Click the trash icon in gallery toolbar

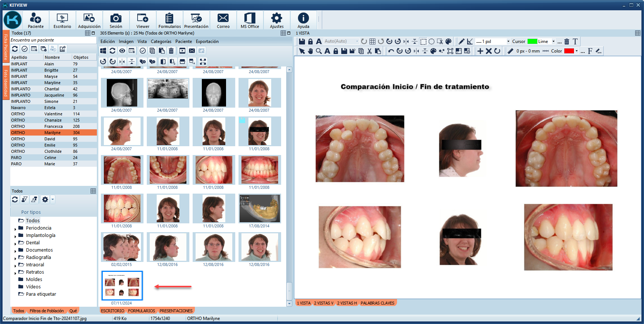171,51
